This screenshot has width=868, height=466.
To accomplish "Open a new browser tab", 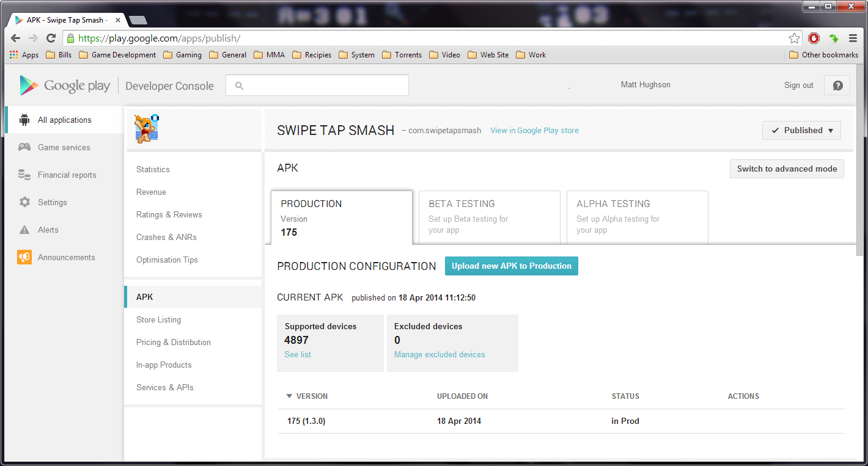I will [x=138, y=20].
